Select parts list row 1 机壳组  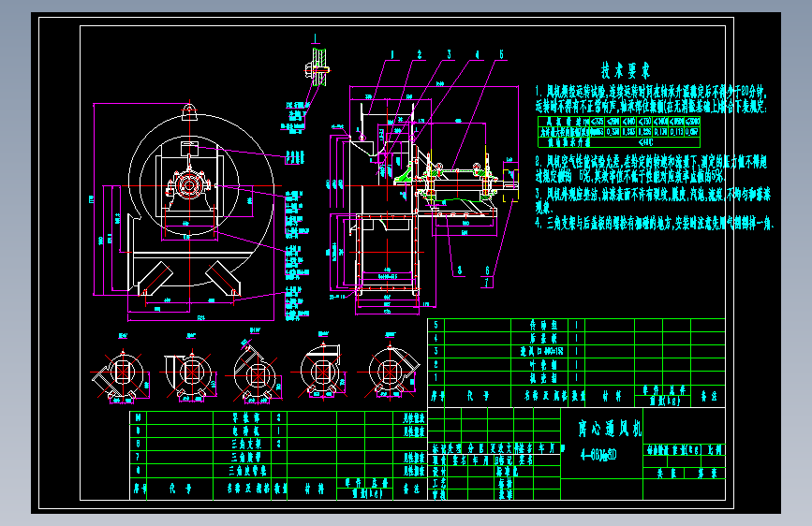[576, 378]
